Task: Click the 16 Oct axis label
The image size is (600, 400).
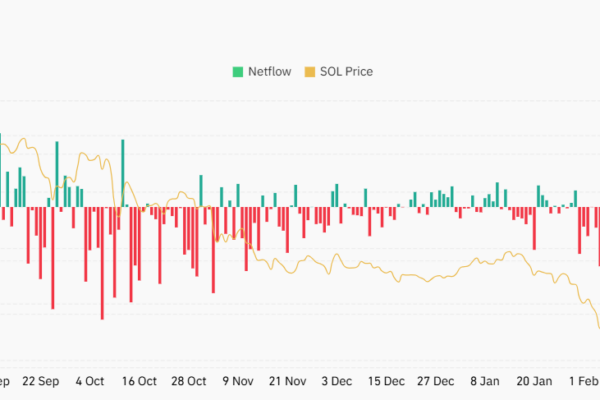Action: (139, 381)
